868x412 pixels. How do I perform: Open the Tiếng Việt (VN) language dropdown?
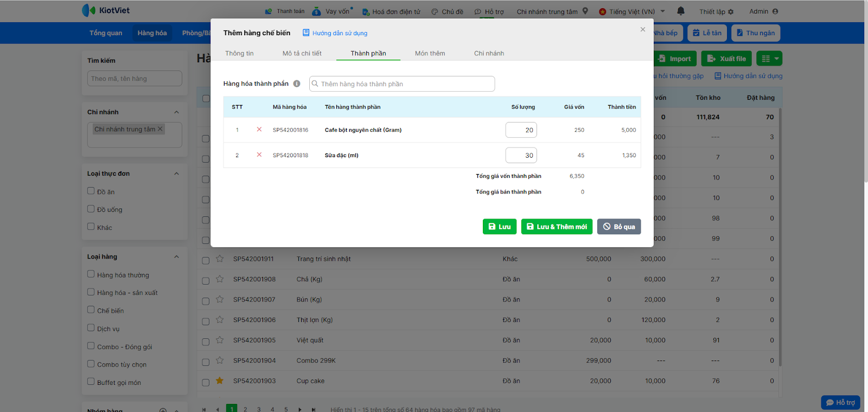pos(632,11)
